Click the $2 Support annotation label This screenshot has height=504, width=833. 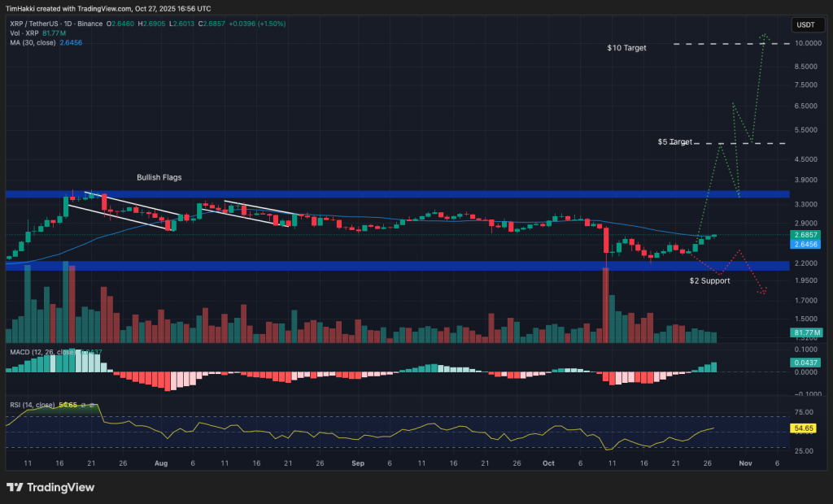pyautogui.click(x=709, y=280)
